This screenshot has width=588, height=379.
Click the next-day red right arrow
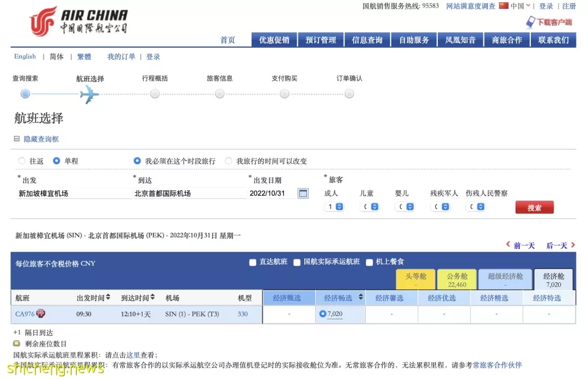[573, 245]
